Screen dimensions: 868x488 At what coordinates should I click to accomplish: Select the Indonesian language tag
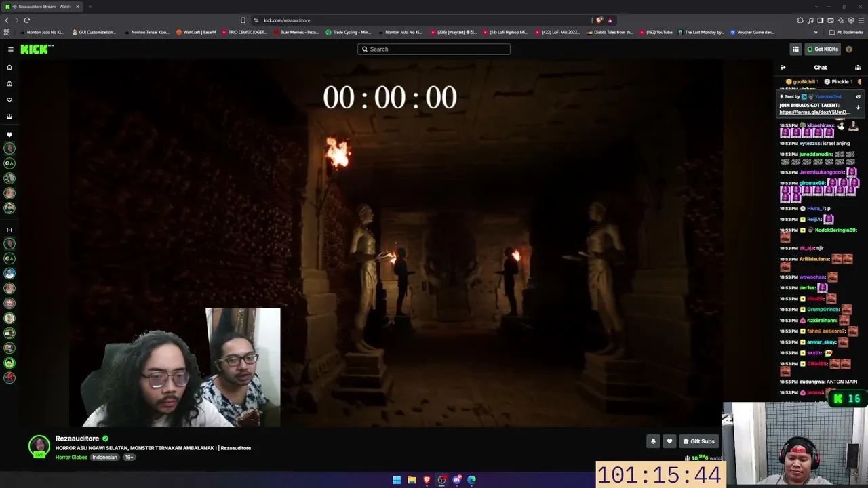[x=104, y=457]
